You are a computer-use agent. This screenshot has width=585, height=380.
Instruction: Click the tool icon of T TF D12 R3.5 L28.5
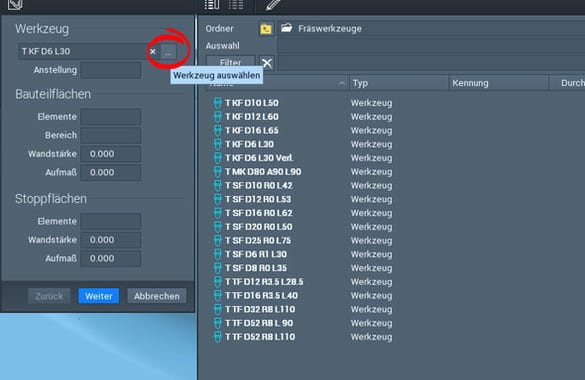pyautogui.click(x=218, y=282)
